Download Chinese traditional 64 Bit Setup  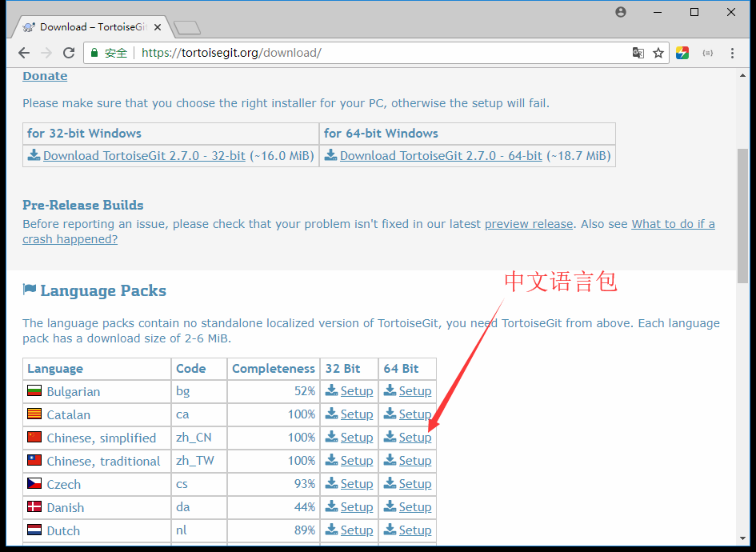(414, 461)
